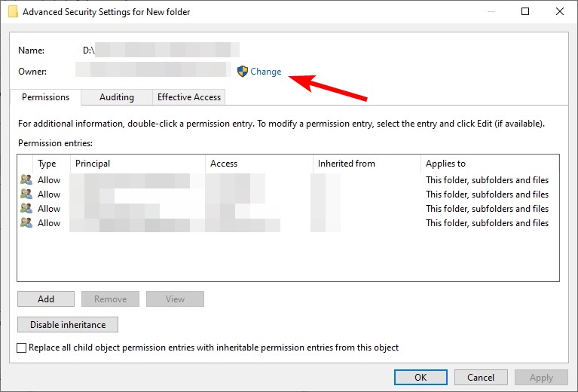Click the UAC shield icon beside Change
Screen dimensions: 578x392
[x=242, y=71]
